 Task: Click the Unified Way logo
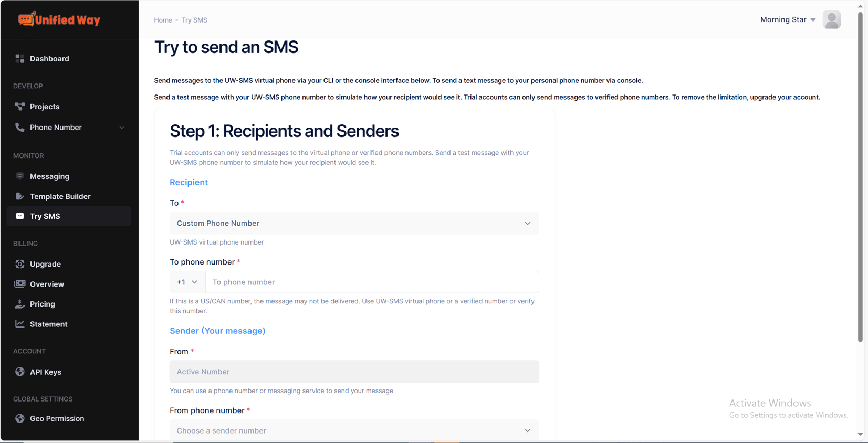59,19
